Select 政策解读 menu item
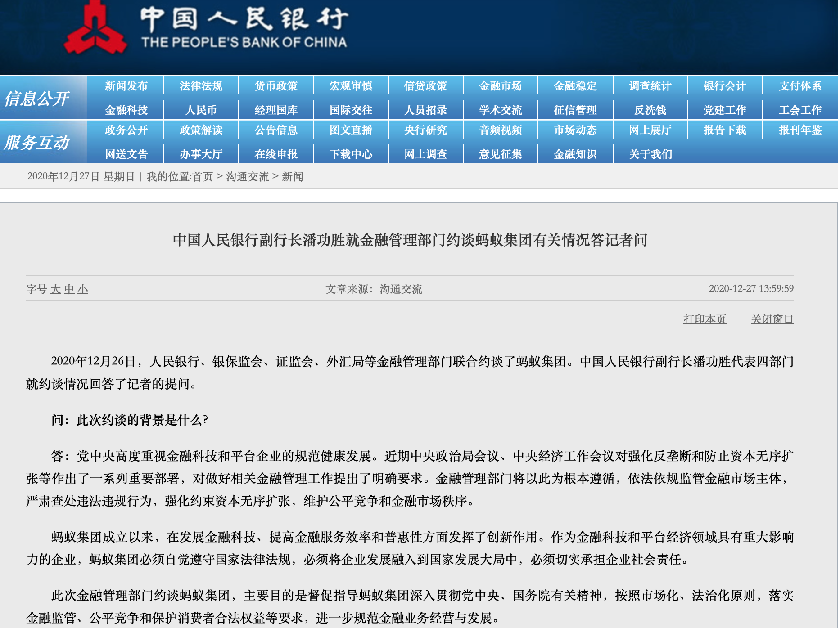This screenshot has width=840, height=628. coord(201,130)
